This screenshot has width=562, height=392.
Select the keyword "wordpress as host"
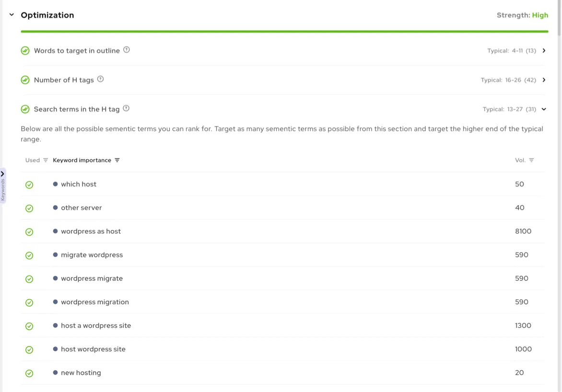[x=91, y=231]
